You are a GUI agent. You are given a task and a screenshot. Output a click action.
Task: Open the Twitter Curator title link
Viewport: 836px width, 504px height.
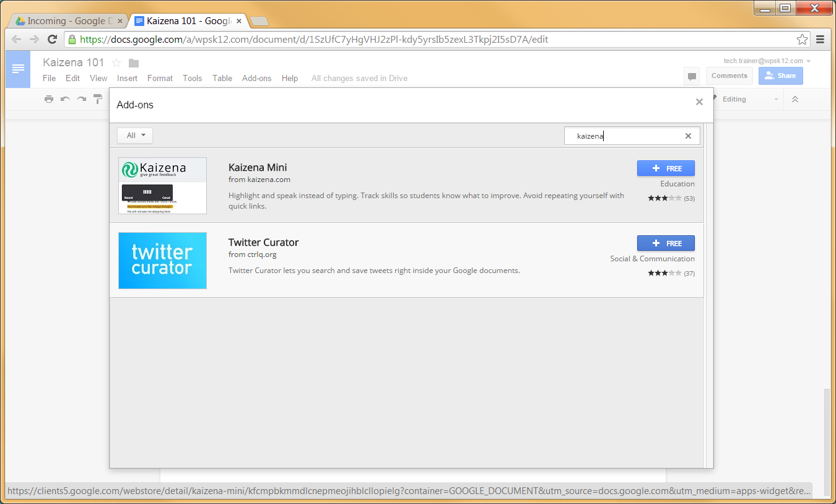(264, 243)
